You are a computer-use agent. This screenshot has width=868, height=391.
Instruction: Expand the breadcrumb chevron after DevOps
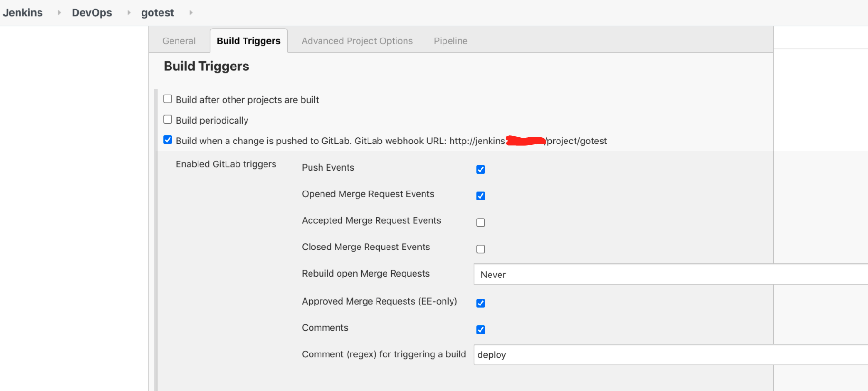[x=128, y=12]
